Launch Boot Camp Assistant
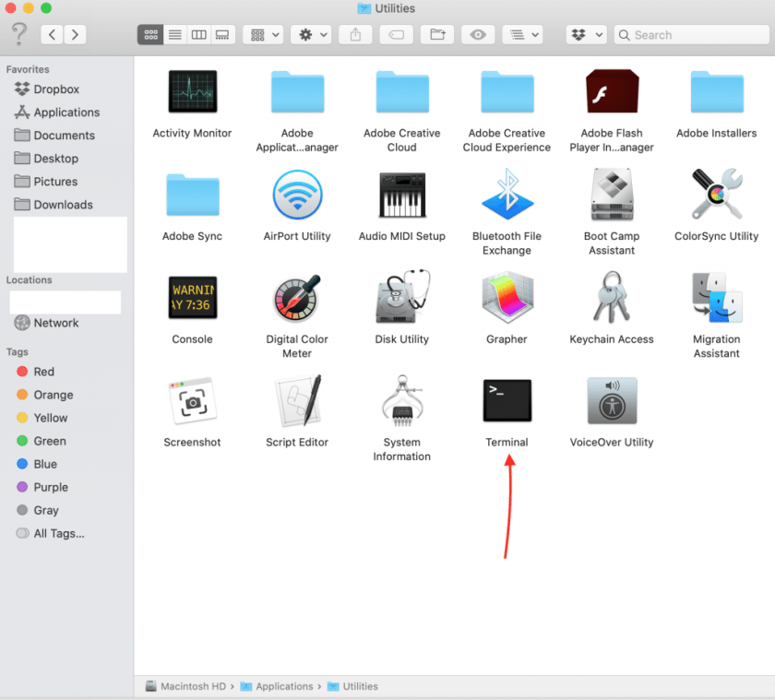 tap(612, 195)
